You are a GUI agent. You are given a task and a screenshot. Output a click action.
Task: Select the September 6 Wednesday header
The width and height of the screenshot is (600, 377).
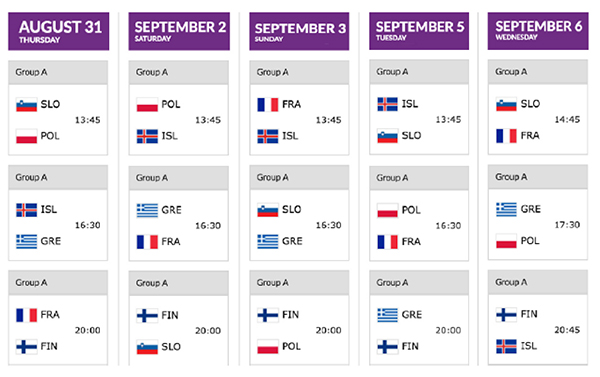pyautogui.click(x=538, y=31)
